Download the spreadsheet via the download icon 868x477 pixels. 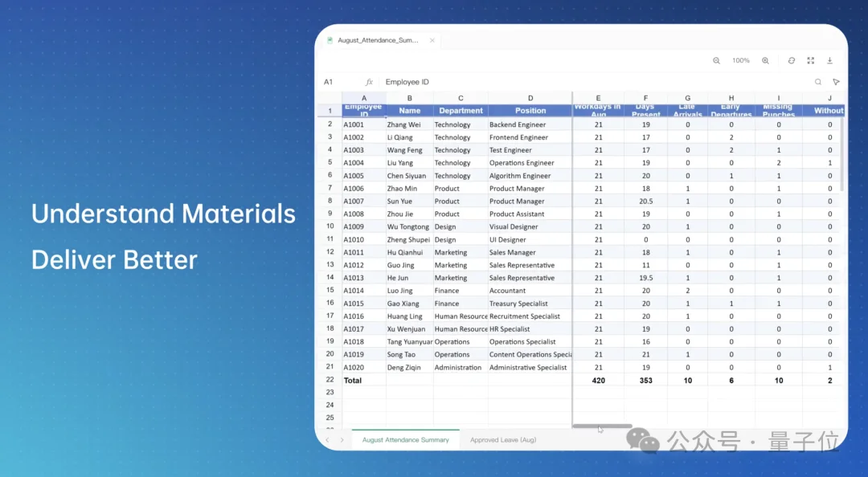pos(829,60)
